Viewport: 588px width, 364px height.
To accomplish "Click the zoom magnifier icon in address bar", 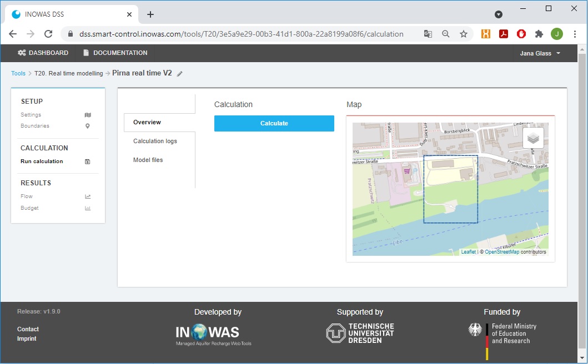I will coord(445,34).
